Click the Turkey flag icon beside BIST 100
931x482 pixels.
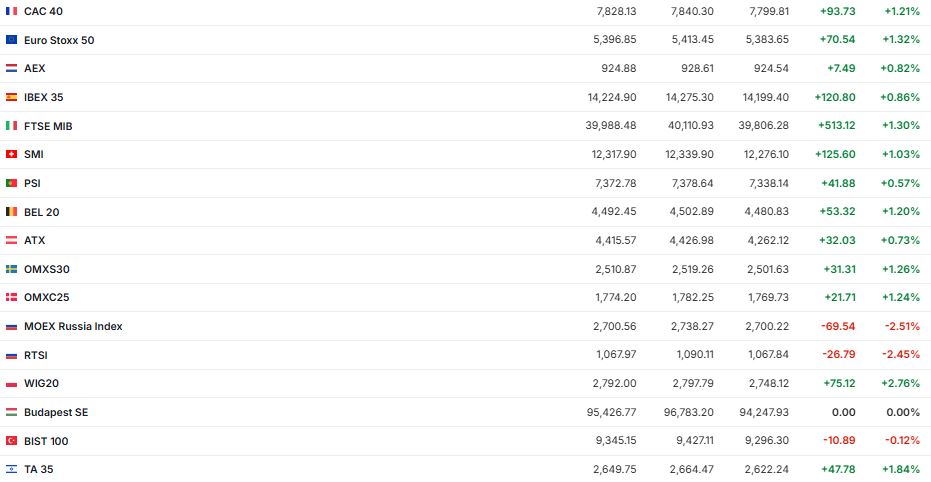click(12, 441)
